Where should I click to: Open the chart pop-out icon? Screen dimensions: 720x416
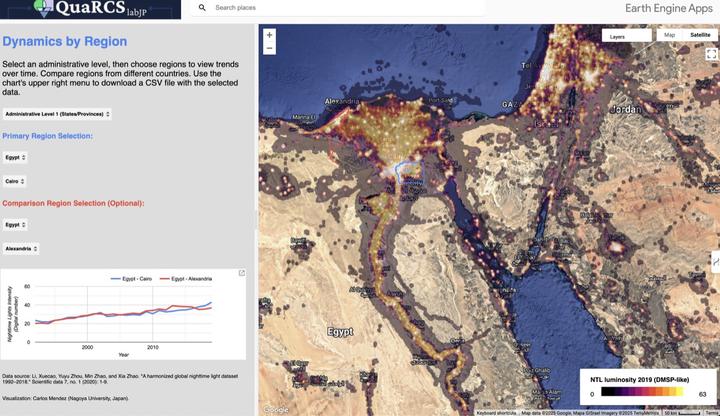pos(241,273)
